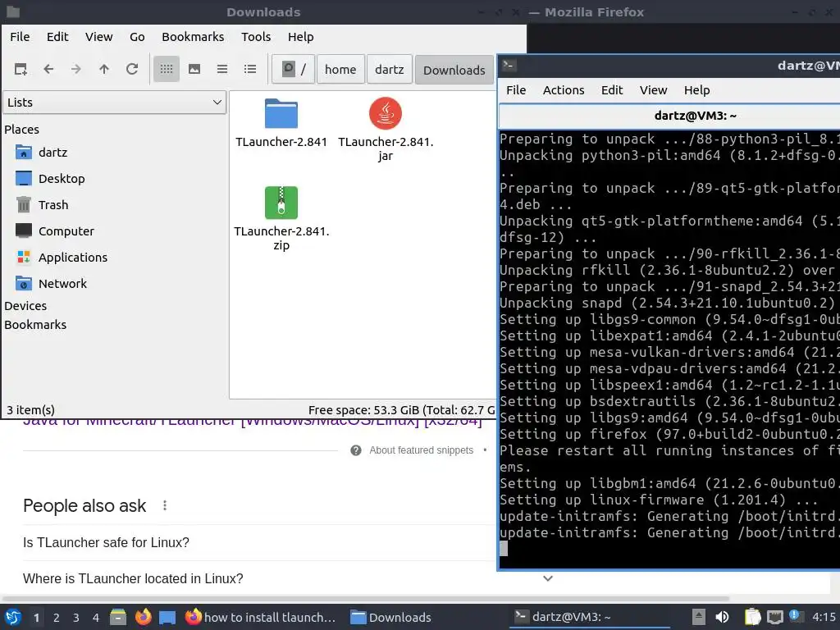The image size is (840, 630).
Task: Switch to workspace 1
Action: [36, 618]
